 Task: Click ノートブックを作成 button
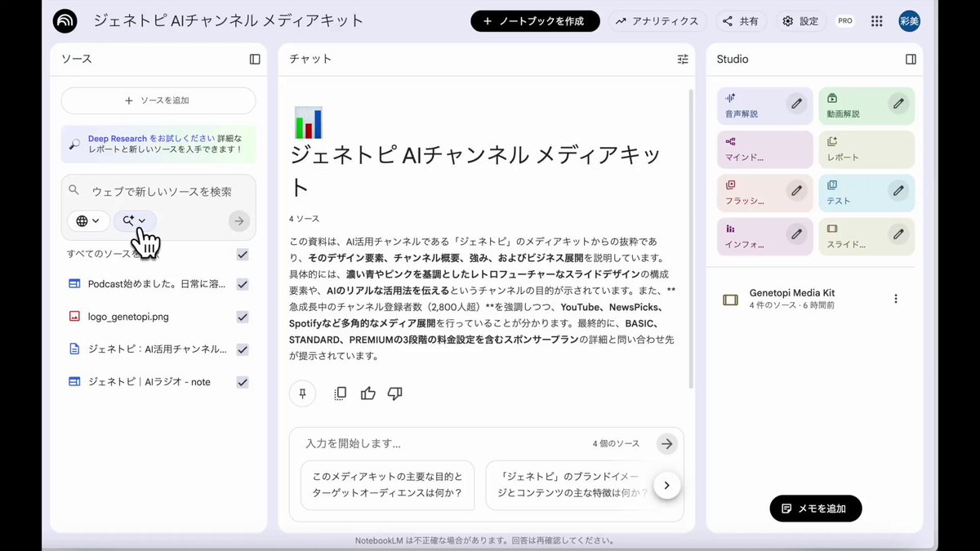tap(535, 21)
